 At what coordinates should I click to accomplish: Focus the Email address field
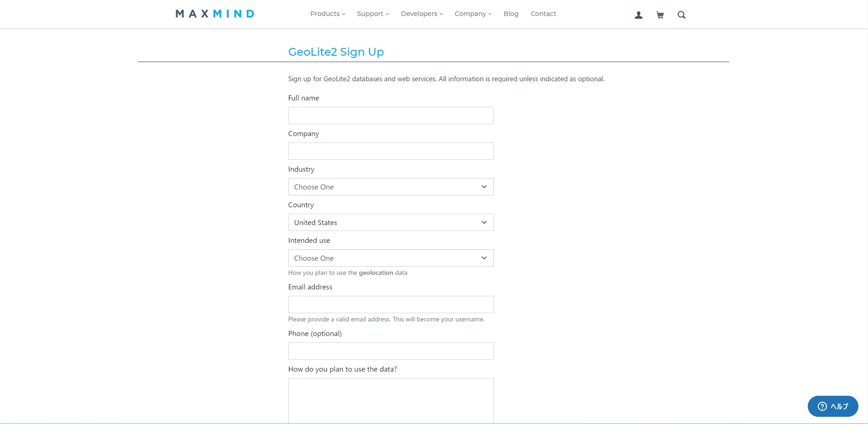pyautogui.click(x=391, y=304)
